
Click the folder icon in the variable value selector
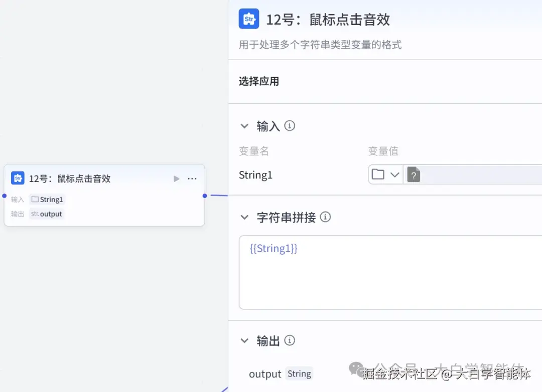[x=378, y=174]
